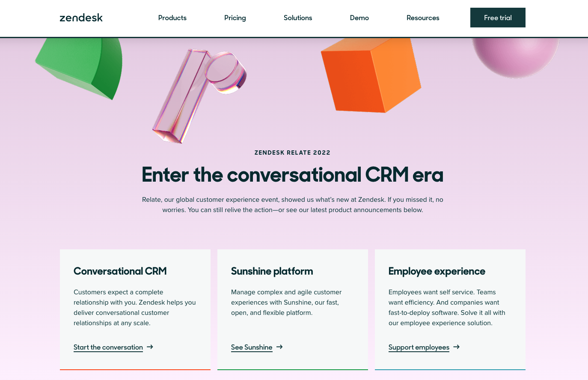This screenshot has height=380, width=588.
Task: Click the pink glass cylinder graphic
Action: (199, 96)
